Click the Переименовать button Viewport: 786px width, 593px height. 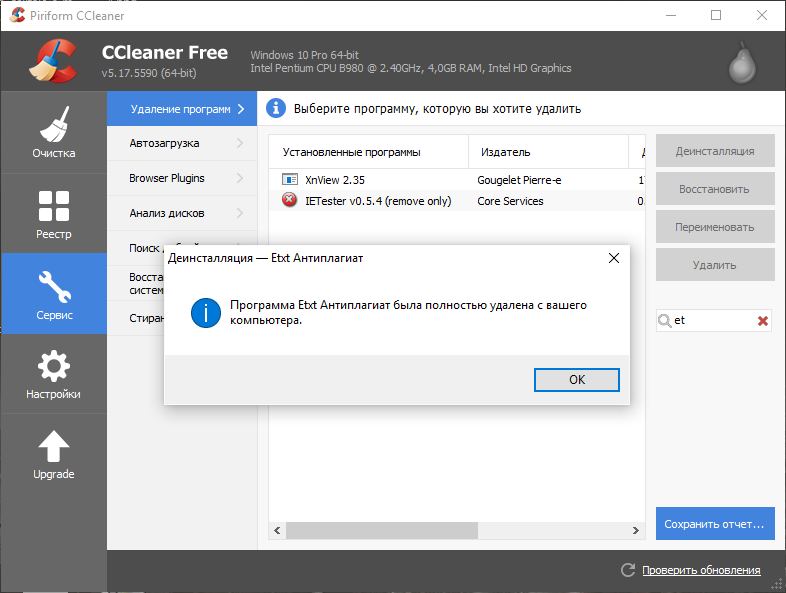pyautogui.click(x=715, y=227)
